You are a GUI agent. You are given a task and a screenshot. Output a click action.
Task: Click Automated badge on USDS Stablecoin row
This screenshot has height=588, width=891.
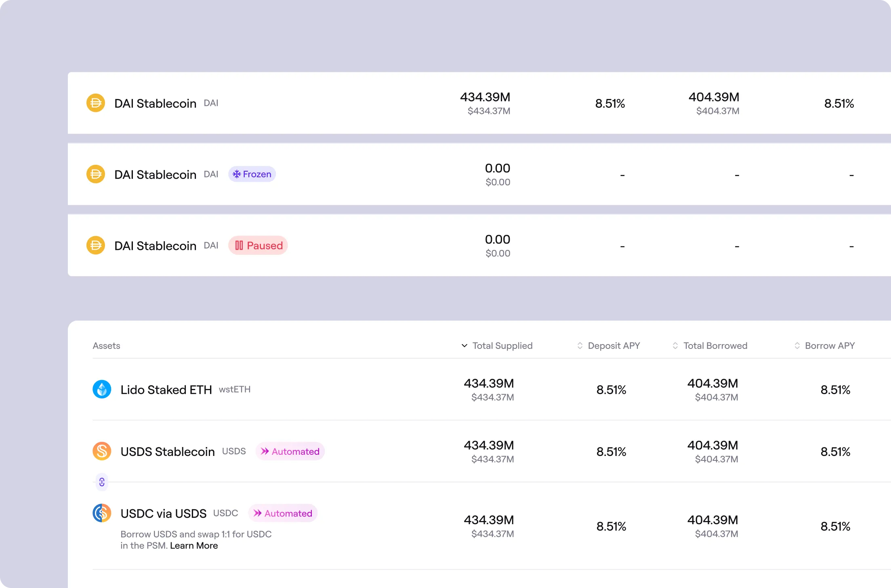[x=290, y=451]
